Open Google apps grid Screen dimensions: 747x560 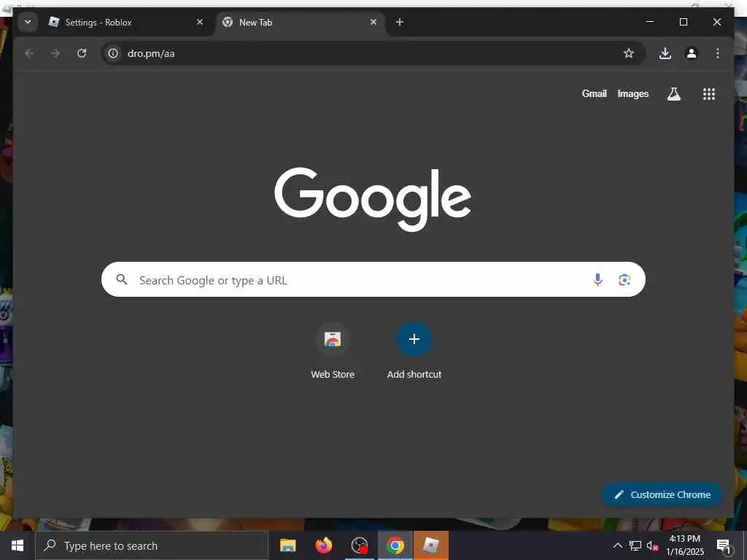tap(709, 94)
